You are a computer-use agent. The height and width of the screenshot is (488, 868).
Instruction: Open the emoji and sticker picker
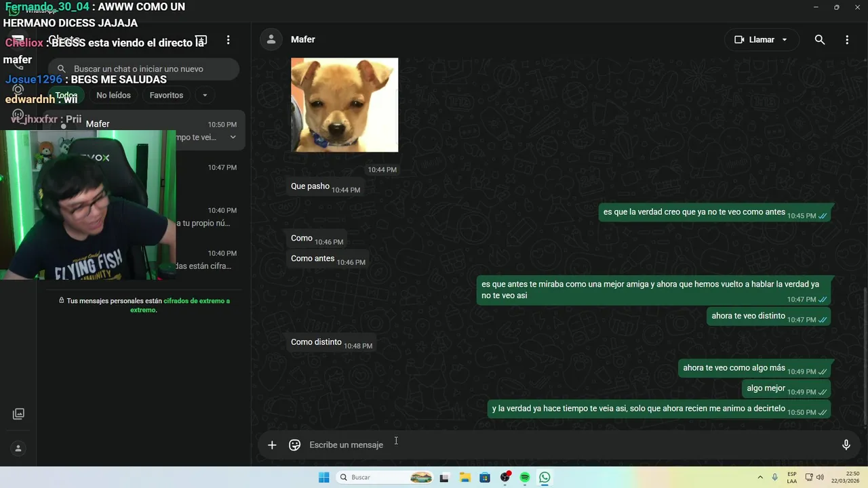(294, 445)
